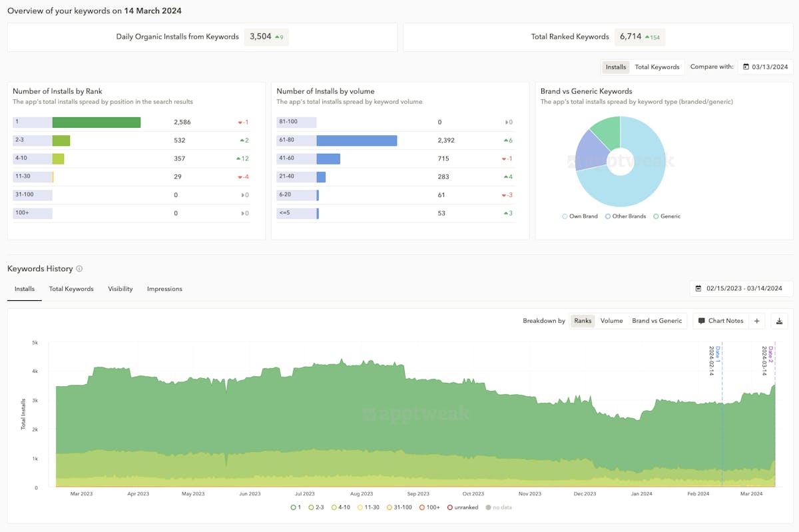Switch to the Total Keywords history tab
The image size is (799, 532).
71,289
